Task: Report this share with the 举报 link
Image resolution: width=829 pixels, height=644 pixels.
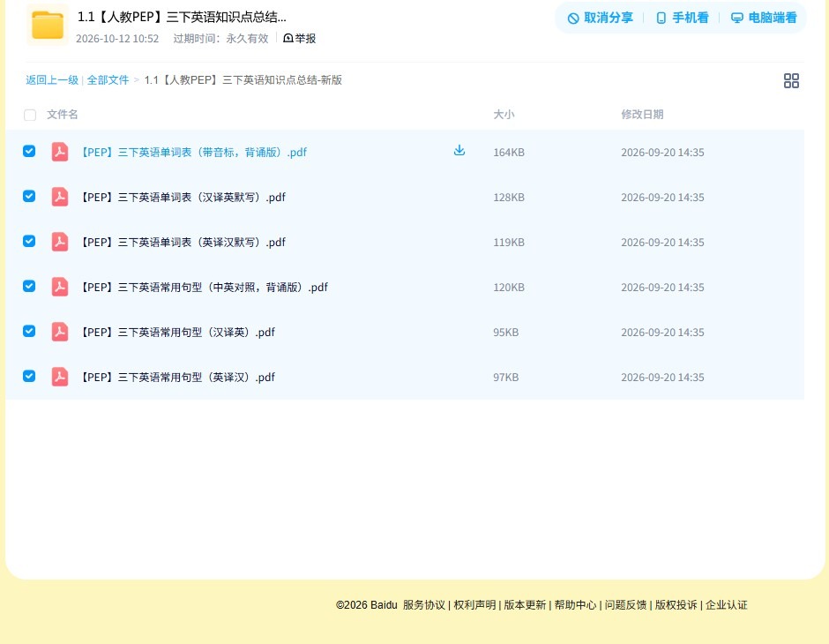Action: pos(300,38)
